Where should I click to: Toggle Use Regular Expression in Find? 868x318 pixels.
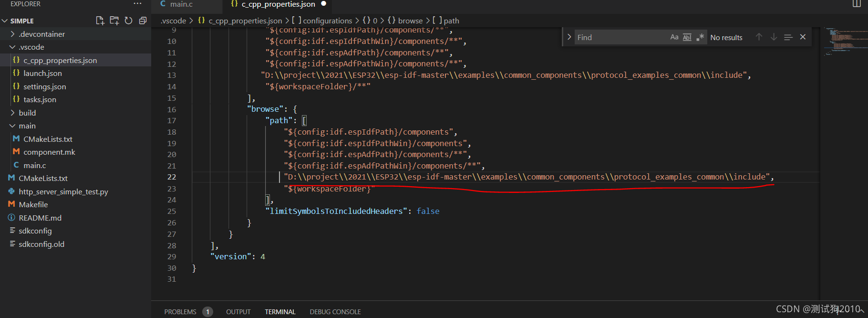pos(700,37)
